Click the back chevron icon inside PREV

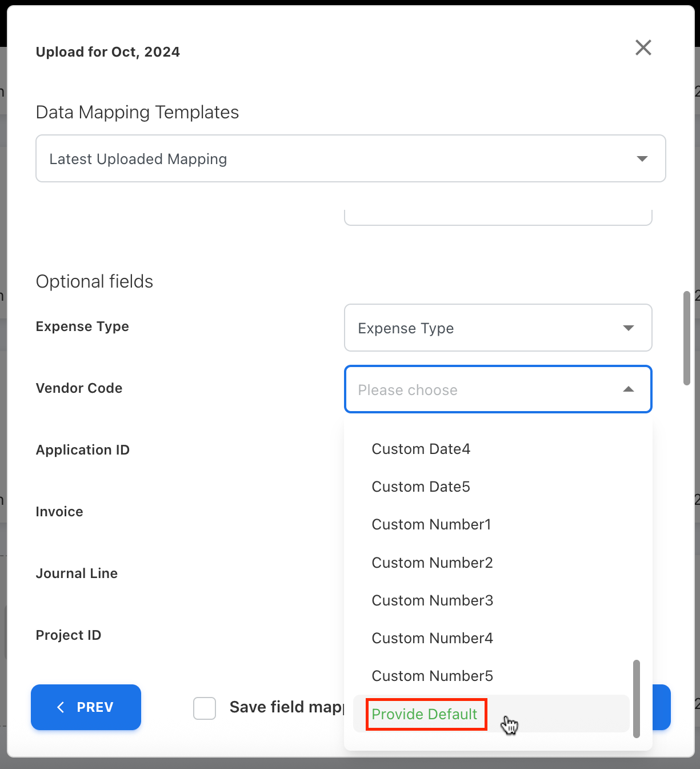pos(61,707)
